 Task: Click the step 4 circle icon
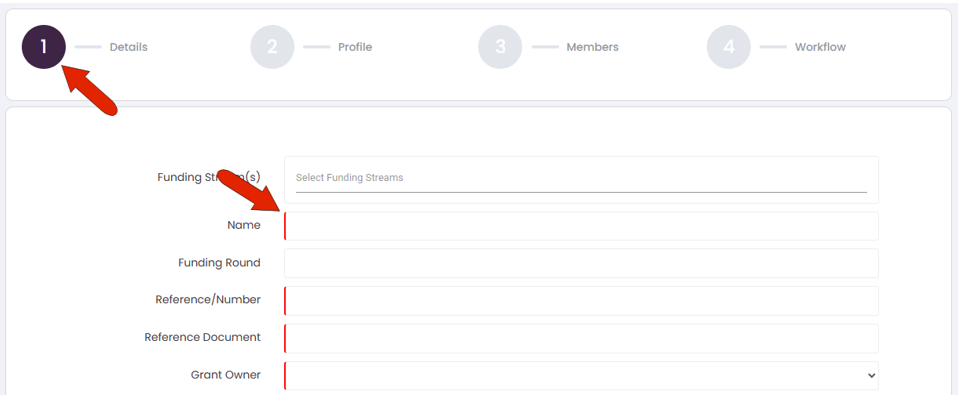click(729, 47)
